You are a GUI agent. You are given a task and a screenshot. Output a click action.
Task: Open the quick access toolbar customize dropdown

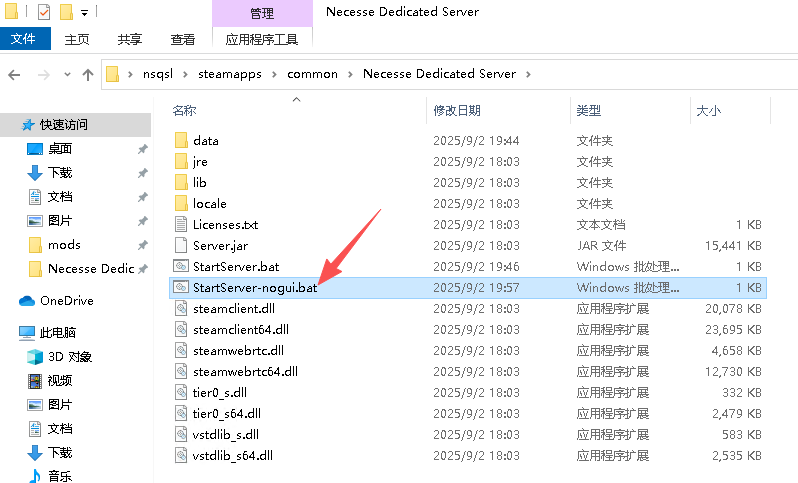coord(84,13)
